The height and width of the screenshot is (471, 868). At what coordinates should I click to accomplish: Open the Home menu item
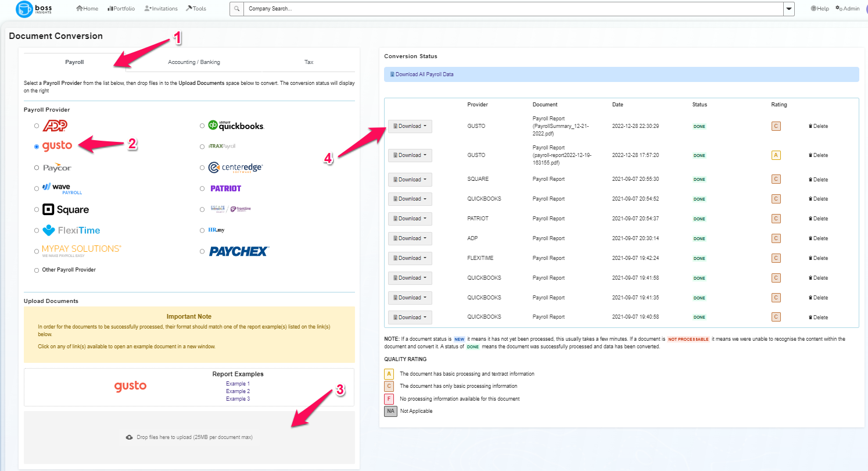coord(87,9)
